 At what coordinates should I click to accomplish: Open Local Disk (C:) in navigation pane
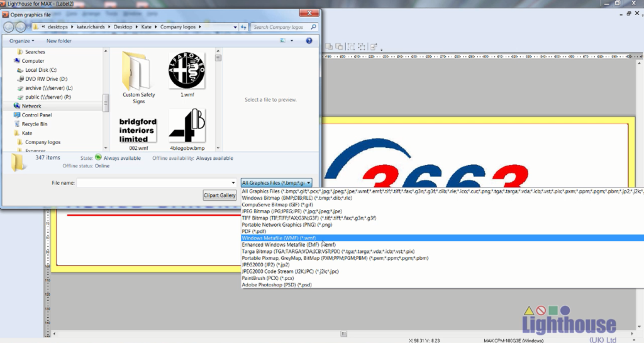[x=41, y=70]
